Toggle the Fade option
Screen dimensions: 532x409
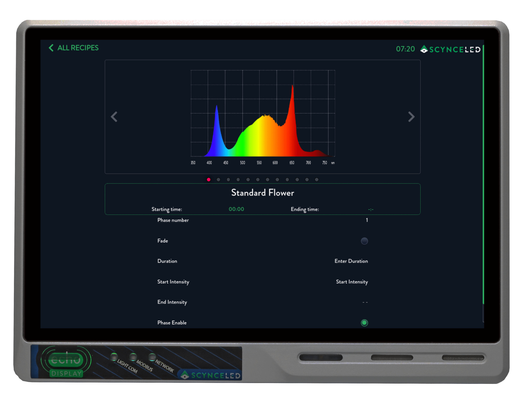(x=364, y=241)
